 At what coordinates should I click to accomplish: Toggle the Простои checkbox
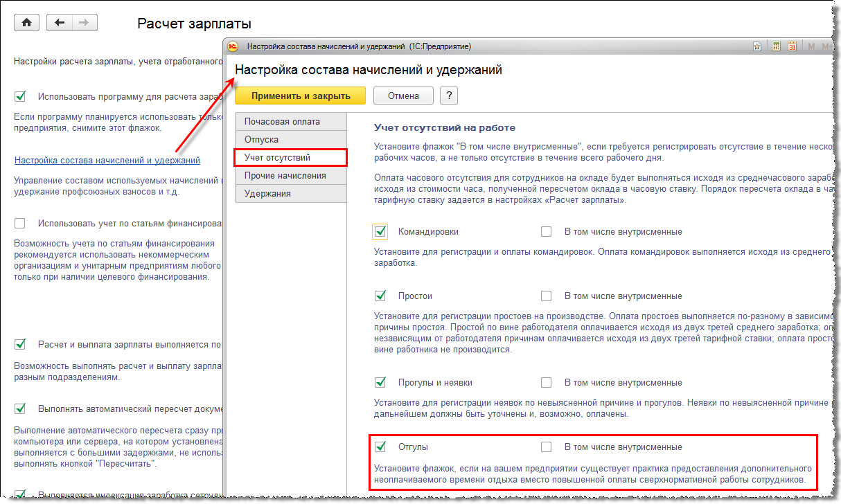tap(380, 296)
